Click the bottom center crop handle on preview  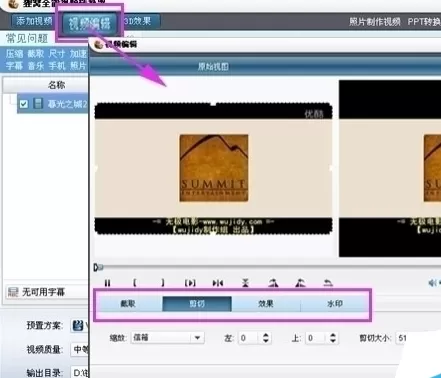click(x=213, y=233)
